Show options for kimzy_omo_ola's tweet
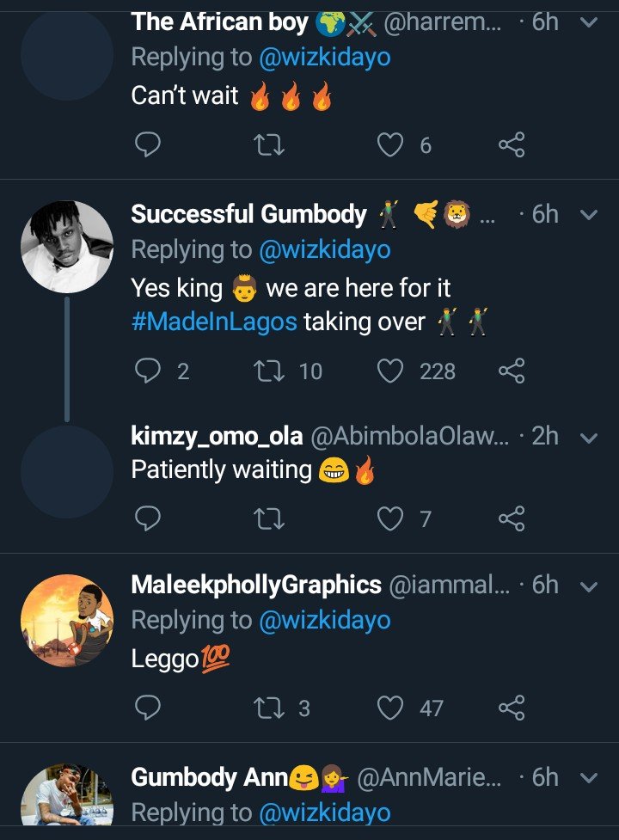 [x=589, y=437]
